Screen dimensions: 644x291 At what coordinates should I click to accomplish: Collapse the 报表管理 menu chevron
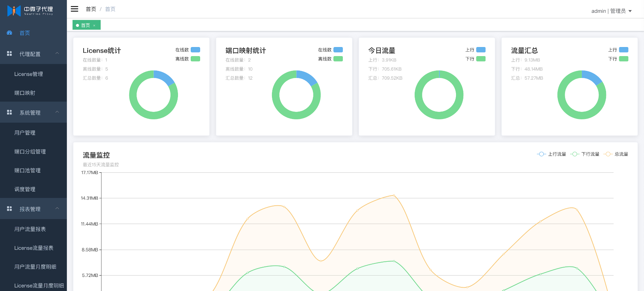(57, 208)
